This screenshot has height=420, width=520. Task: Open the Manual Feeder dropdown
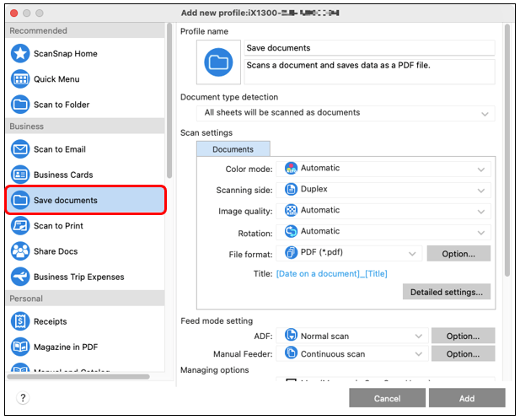coord(352,353)
